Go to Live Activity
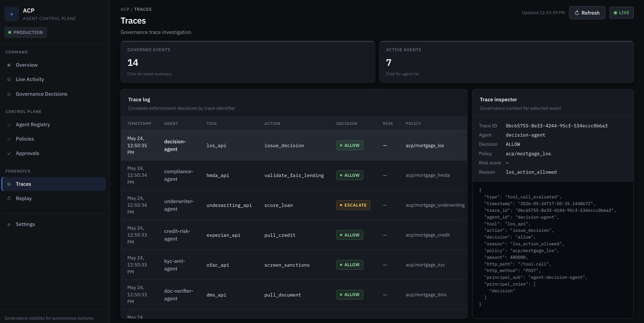 pos(54,80)
